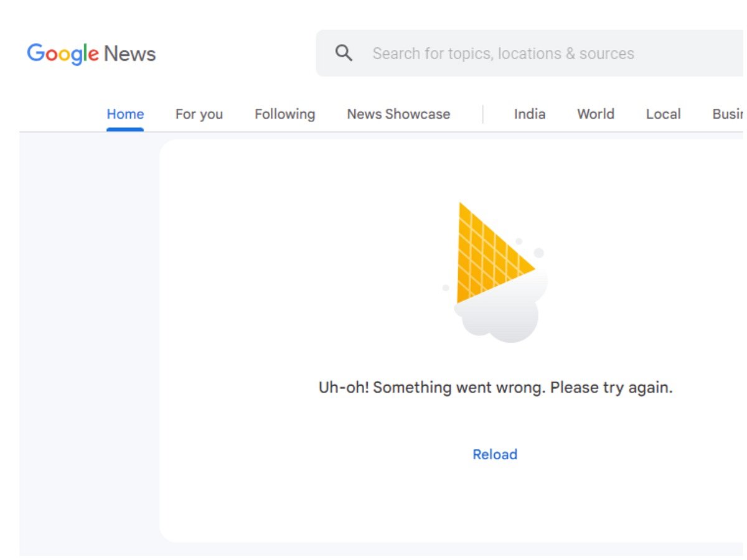Screen dimensions: 747x560
Task: Click the "Something went wrong" error message
Action: [496, 388]
